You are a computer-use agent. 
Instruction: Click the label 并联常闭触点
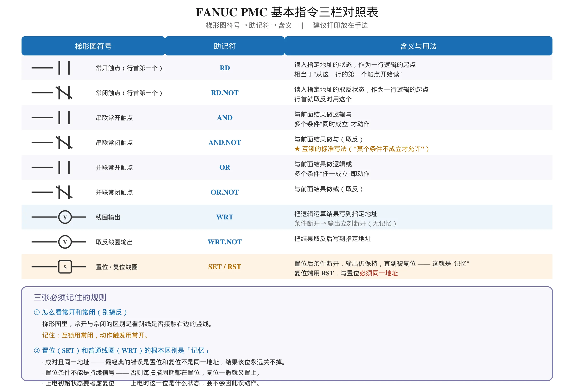click(x=114, y=192)
